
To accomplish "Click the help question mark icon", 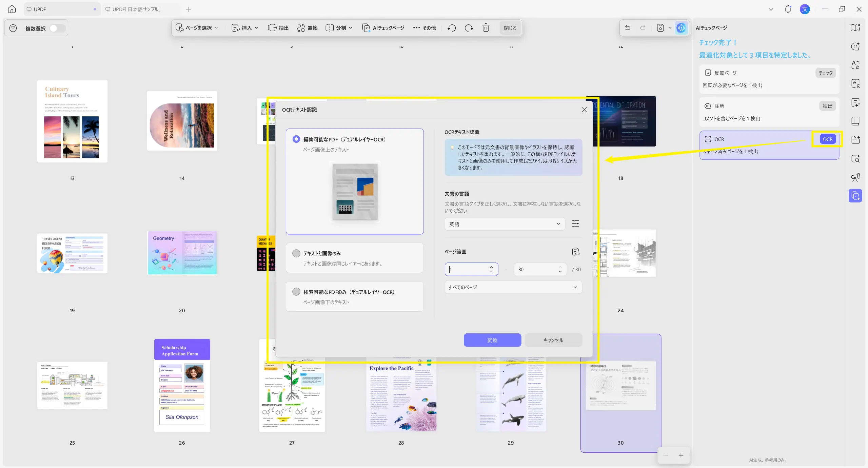I will (13, 28).
